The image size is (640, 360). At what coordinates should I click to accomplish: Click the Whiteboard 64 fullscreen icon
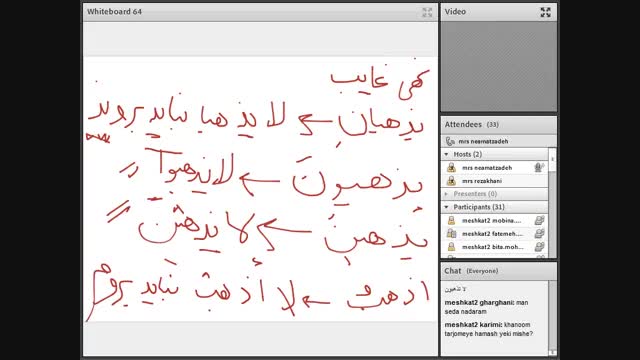tap(427, 12)
